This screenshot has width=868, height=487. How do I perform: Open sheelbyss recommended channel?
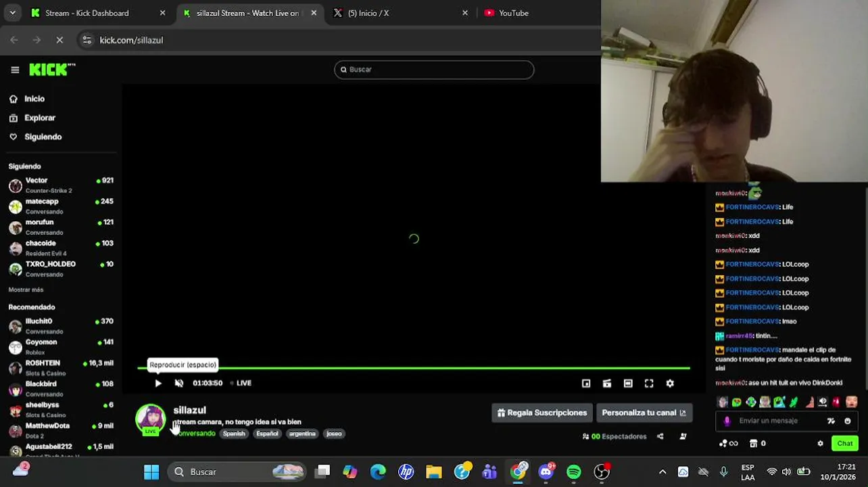[x=61, y=410]
